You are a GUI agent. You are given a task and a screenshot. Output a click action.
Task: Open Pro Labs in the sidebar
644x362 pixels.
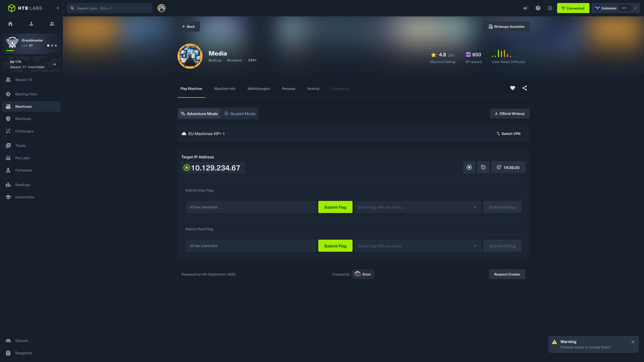click(x=31, y=158)
